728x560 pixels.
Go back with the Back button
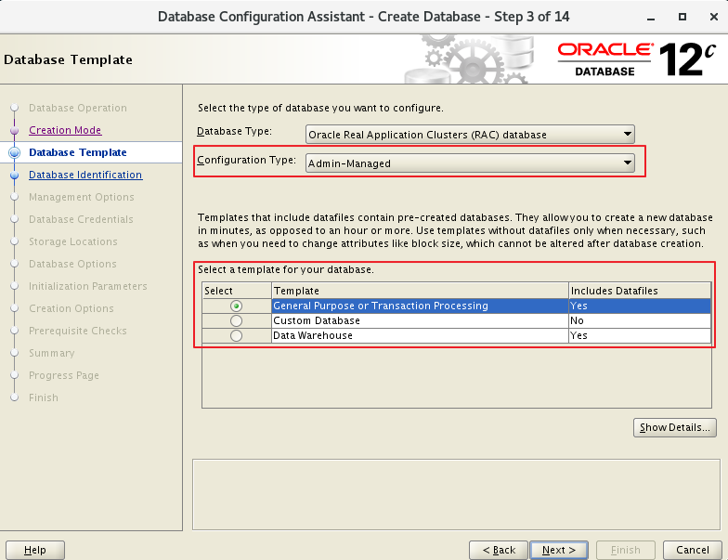click(x=498, y=550)
